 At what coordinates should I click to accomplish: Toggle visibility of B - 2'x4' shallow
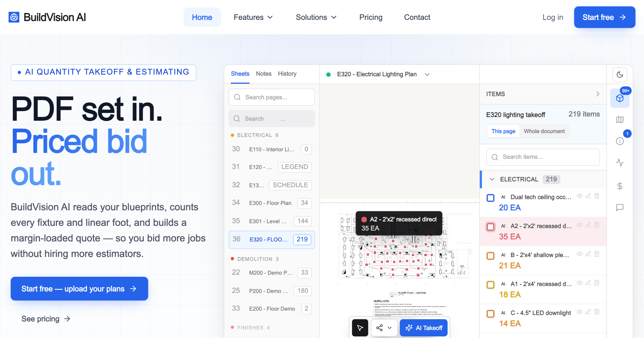tap(580, 254)
